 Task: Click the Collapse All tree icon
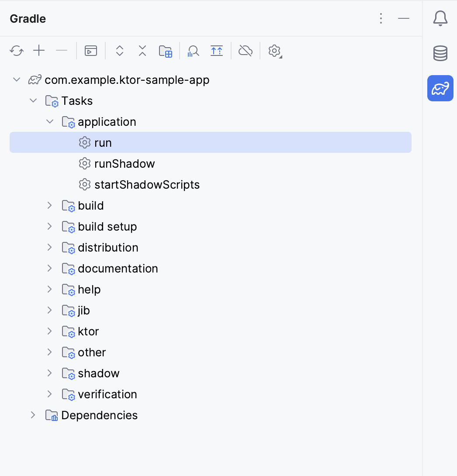142,51
